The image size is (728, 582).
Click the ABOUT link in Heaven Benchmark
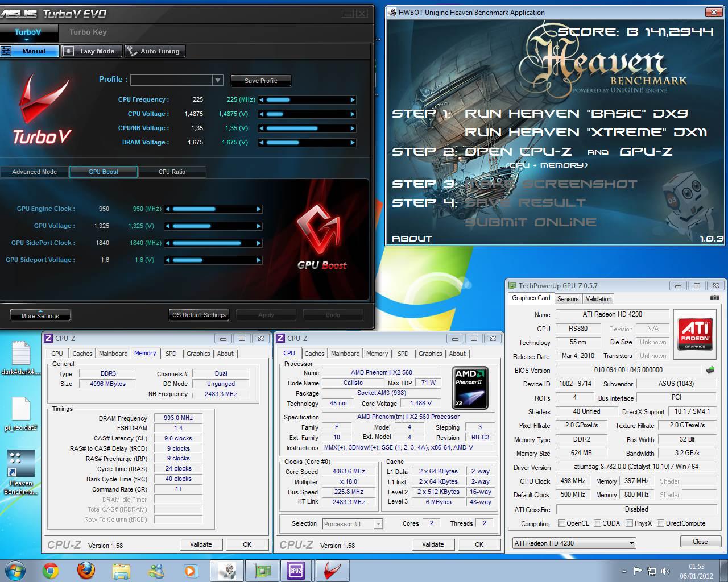[x=412, y=239]
